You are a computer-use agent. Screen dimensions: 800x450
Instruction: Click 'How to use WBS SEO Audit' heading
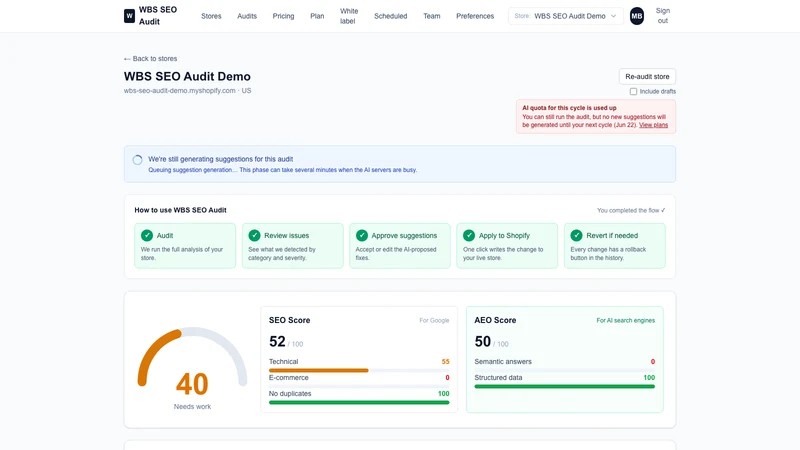click(x=181, y=210)
